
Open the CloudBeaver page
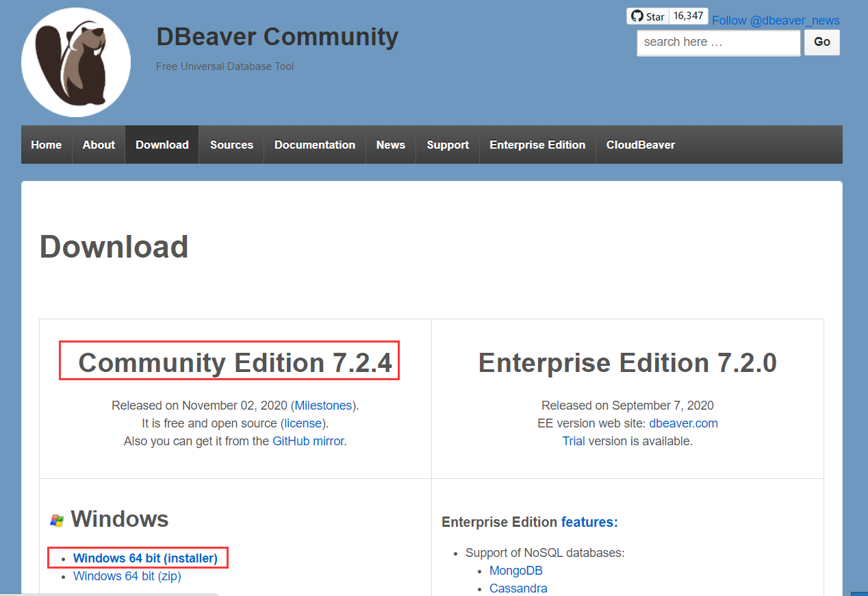640,145
